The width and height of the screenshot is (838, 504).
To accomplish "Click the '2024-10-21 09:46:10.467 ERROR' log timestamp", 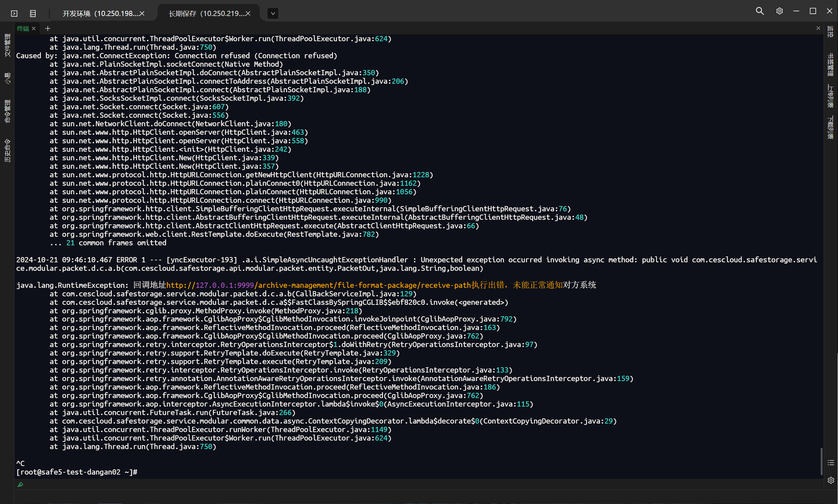I will (64, 260).
